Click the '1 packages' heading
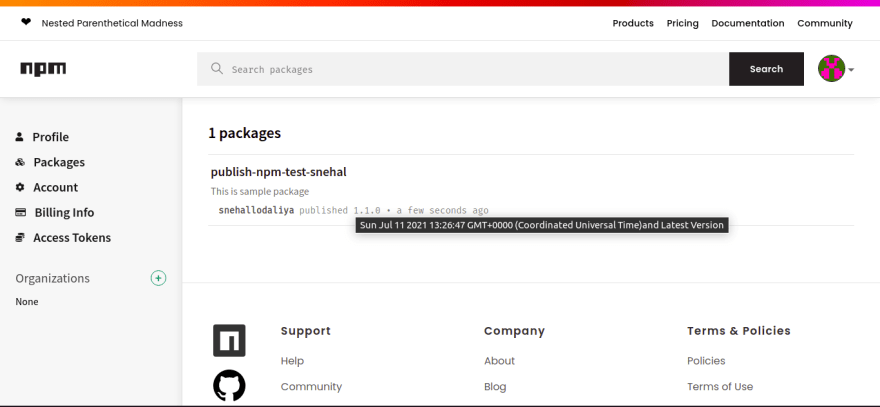 [x=245, y=133]
